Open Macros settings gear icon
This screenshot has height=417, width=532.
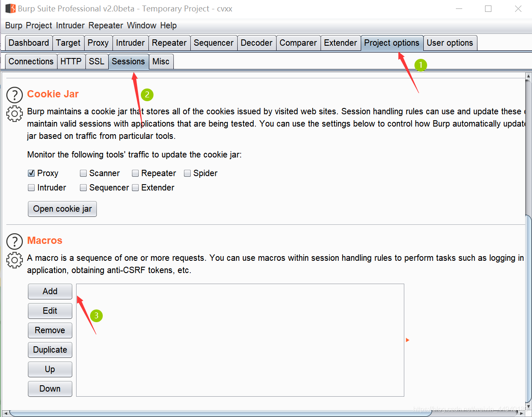[15, 260]
